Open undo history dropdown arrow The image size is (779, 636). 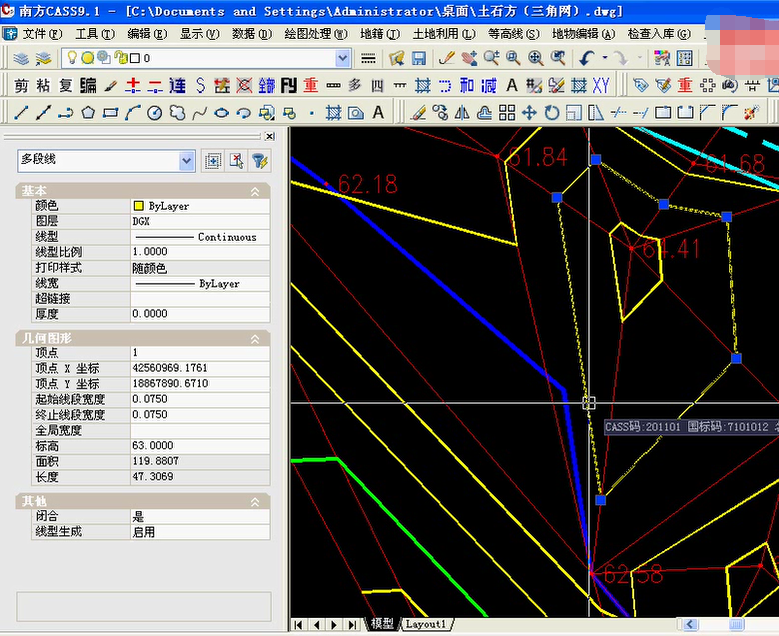[605, 58]
